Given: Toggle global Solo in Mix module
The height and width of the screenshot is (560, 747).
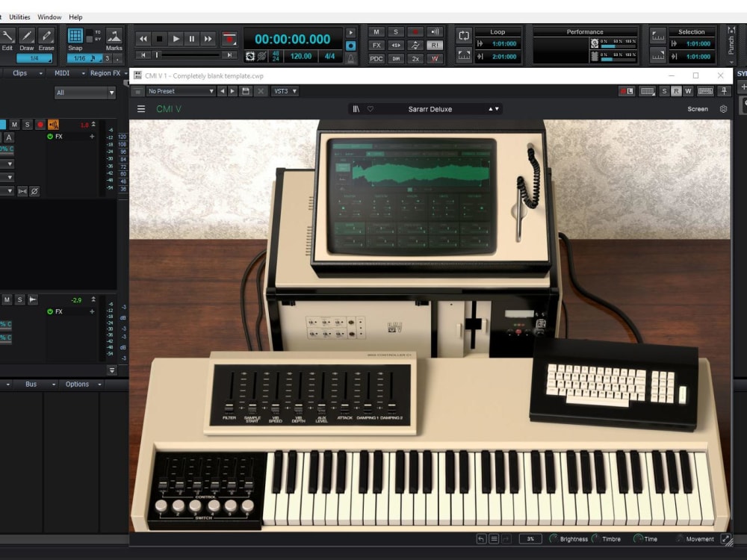Looking at the screenshot, I should click(x=395, y=32).
